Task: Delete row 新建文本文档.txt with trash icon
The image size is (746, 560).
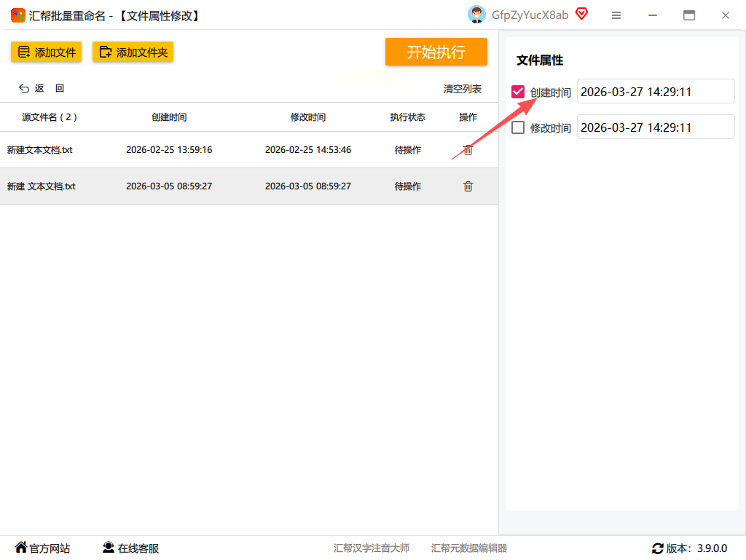Action: tap(468, 150)
